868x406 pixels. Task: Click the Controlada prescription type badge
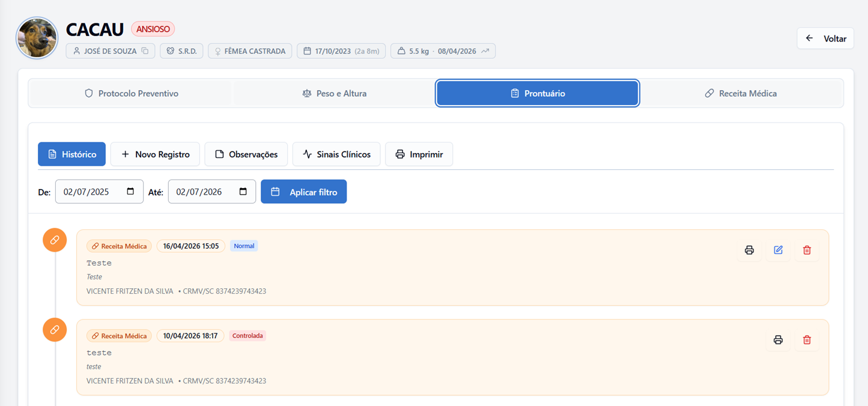point(247,336)
